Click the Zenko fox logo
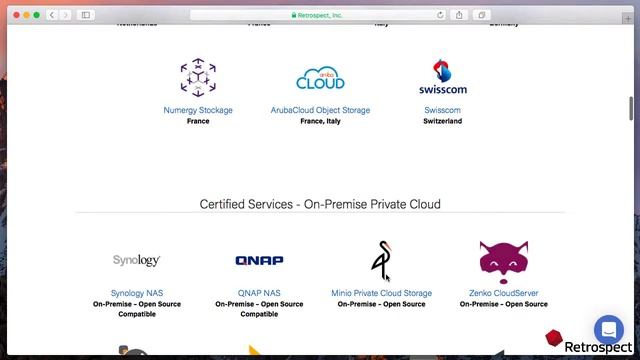Screen dimensions: 640x360 click(504, 262)
